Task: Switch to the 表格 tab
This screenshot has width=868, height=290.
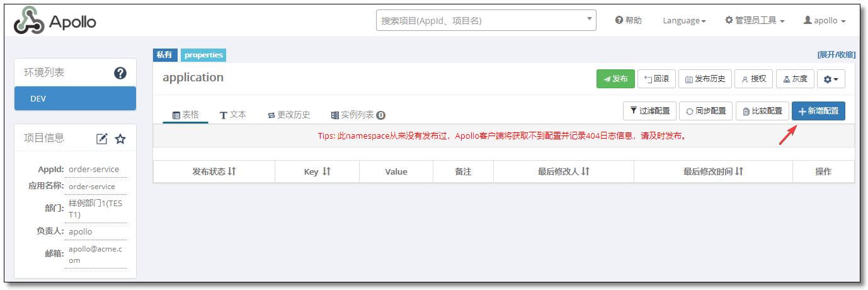Action: (185, 115)
